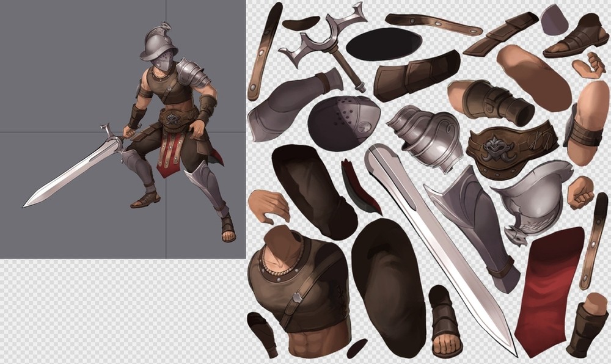Select the segmented silver shoulder pauldron sprite

(x=425, y=134)
